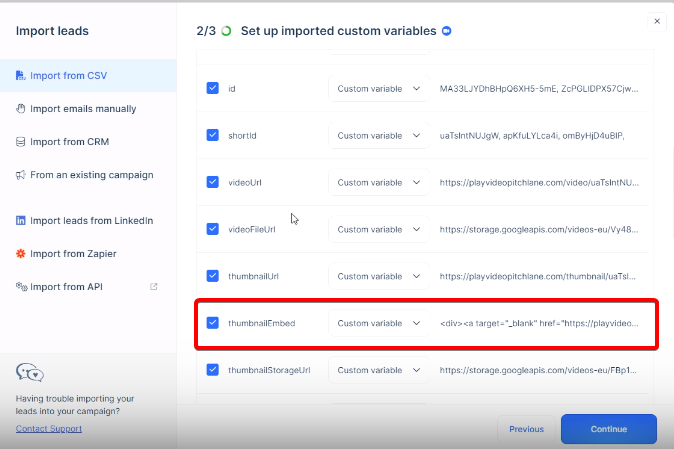Open the external link icon for API import

click(153, 287)
